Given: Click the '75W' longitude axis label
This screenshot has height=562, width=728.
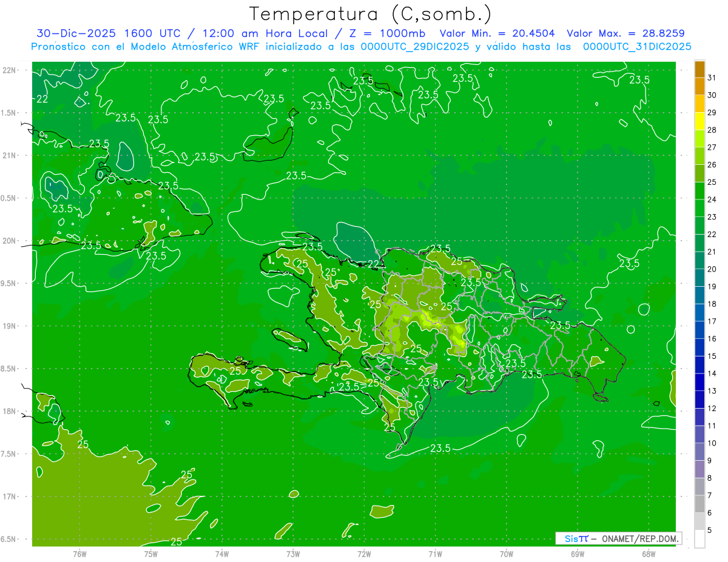Looking at the screenshot, I should tap(151, 554).
